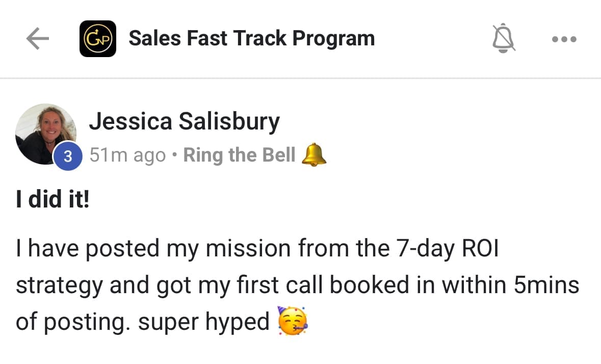
Task: Click the "5mins" text in post
Action: pyautogui.click(x=545, y=285)
